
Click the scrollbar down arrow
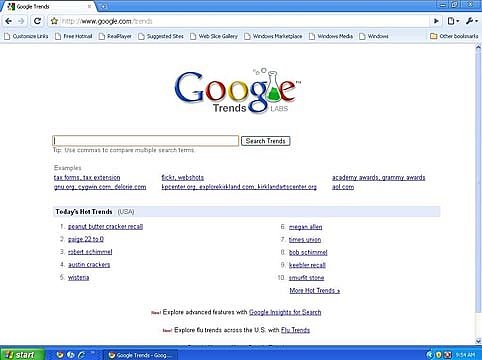coord(478,341)
